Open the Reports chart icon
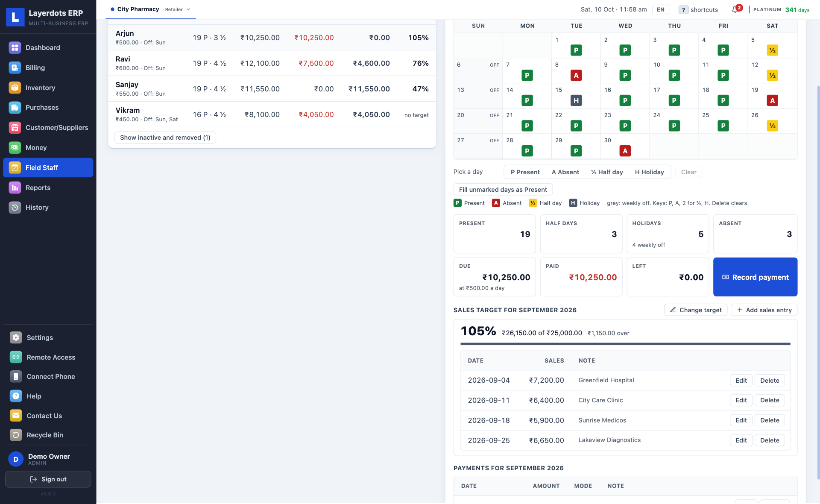The image size is (820, 504). (15, 188)
